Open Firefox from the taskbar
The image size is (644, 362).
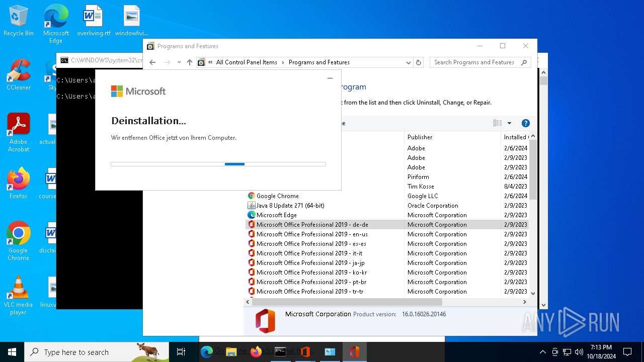(256, 352)
